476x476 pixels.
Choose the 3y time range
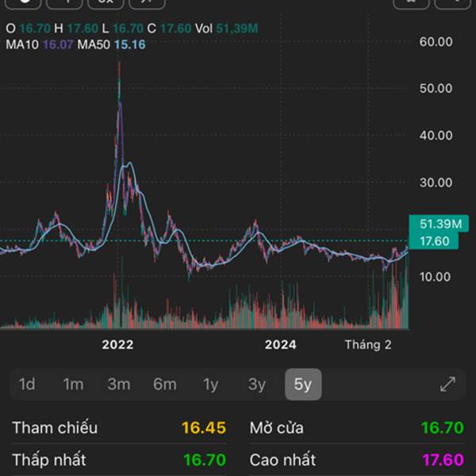point(257,385)
